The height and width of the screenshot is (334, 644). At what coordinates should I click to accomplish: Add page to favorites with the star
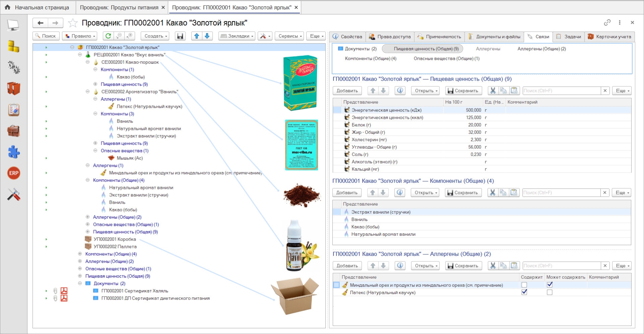[72, 23]
